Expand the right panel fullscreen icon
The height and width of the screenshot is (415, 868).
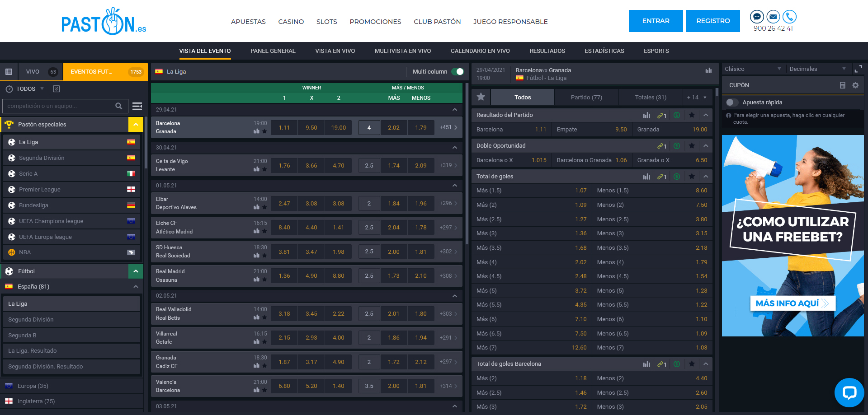[858, 69]
